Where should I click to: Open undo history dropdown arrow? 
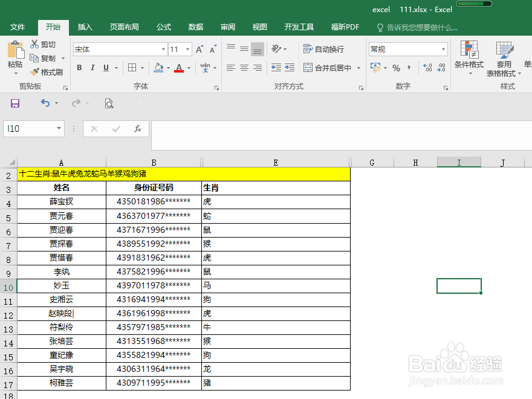coord(57,103)
